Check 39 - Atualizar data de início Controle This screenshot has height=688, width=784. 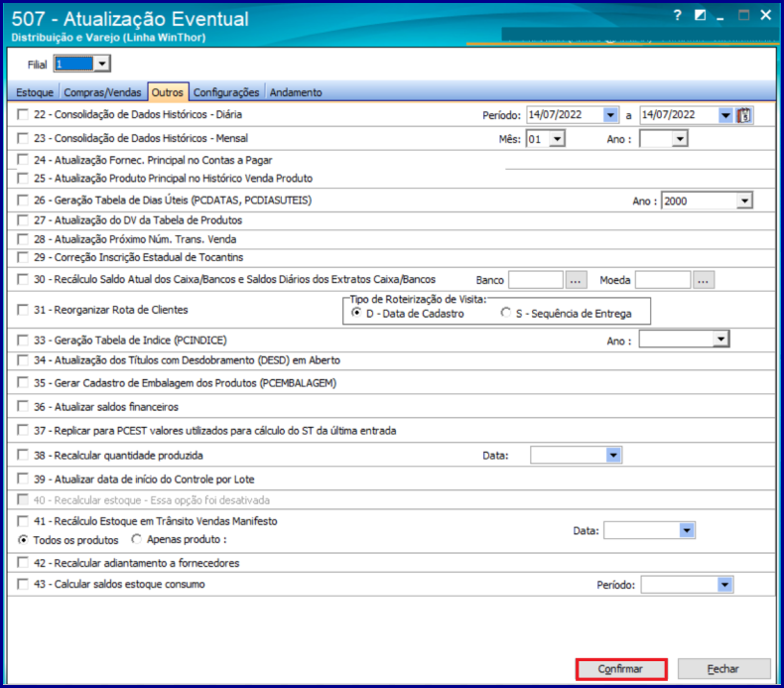pyautogui.click(x=23, y=479)
